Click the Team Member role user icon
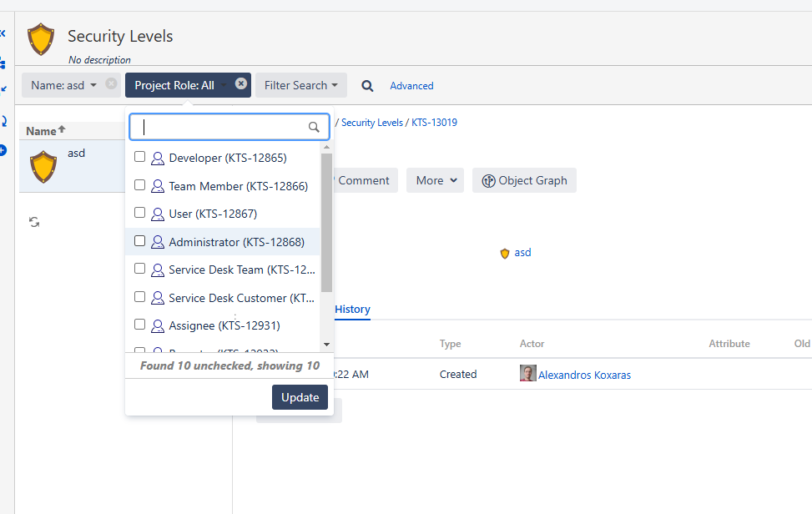Viewport: 812px width, 514px height. click(x=158, y=186)
